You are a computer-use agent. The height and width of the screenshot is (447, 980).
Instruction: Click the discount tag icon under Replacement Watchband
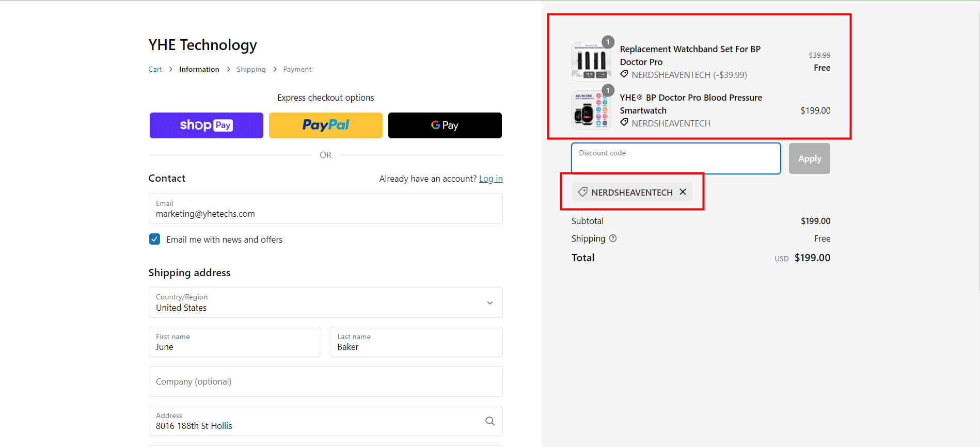624,74
